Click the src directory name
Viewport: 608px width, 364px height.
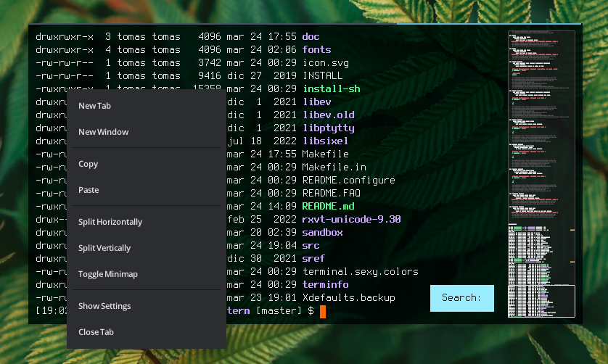(x=311, y=246)
